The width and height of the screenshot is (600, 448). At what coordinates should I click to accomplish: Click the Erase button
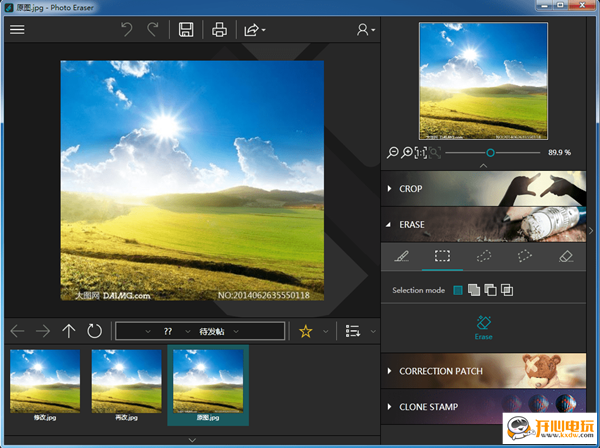click(484, 328)
